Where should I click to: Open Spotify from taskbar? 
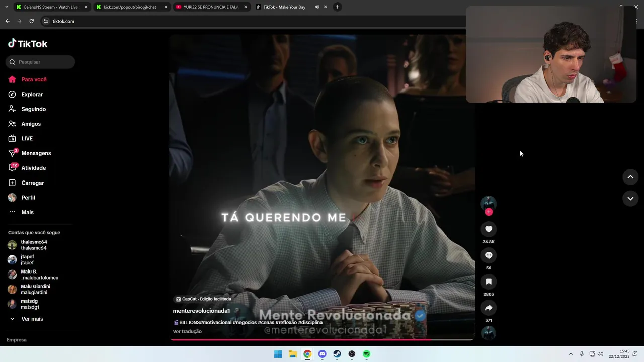tap(367, 354)
